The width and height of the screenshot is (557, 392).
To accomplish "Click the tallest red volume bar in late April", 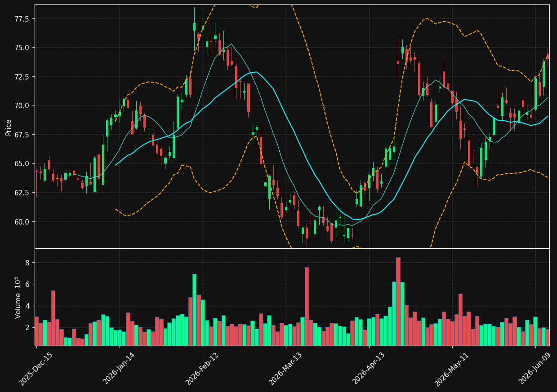I will coord(398,301).
